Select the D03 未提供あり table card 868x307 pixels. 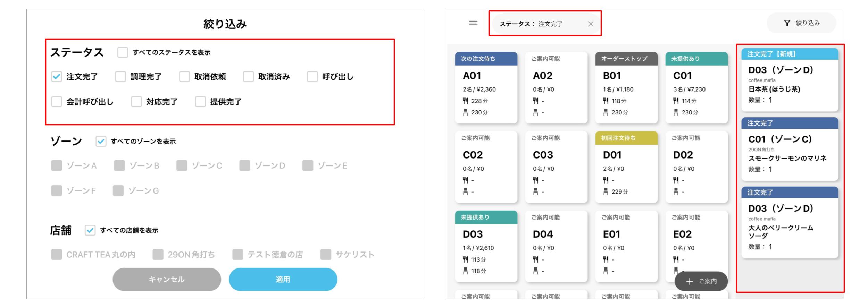[486, 246]
